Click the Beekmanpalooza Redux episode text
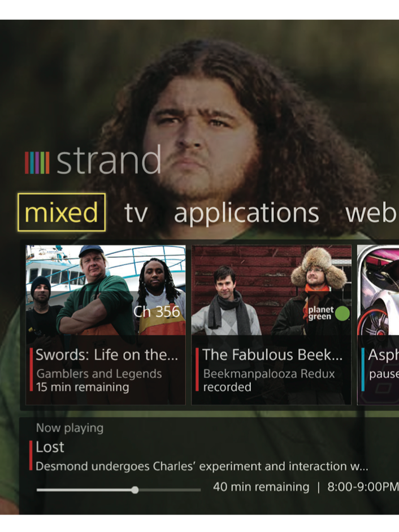 point(268,374)
